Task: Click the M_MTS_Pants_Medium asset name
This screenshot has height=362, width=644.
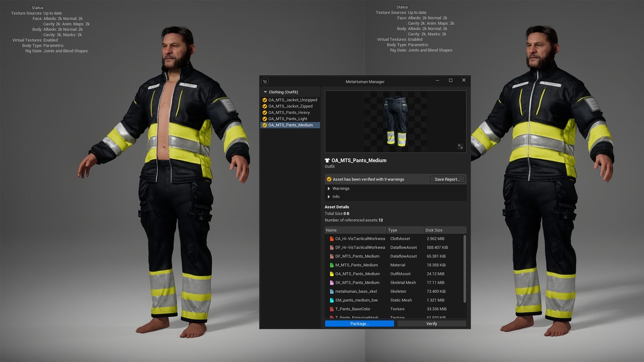Action: tap(357, 265)
